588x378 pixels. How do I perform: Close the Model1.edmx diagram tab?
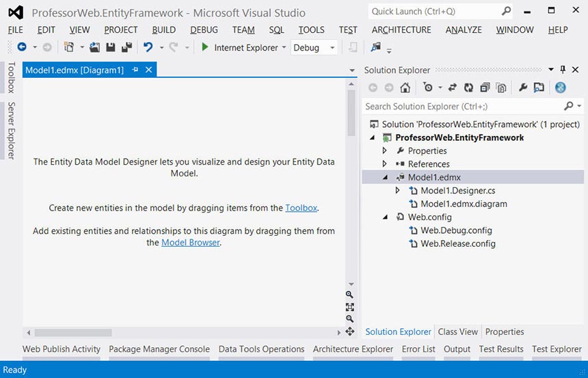click(148, 70)
